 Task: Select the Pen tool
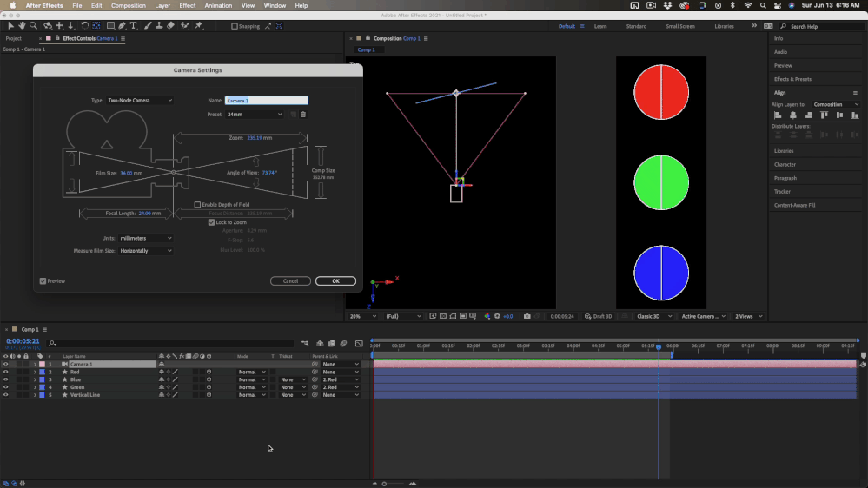coord(123,26)
